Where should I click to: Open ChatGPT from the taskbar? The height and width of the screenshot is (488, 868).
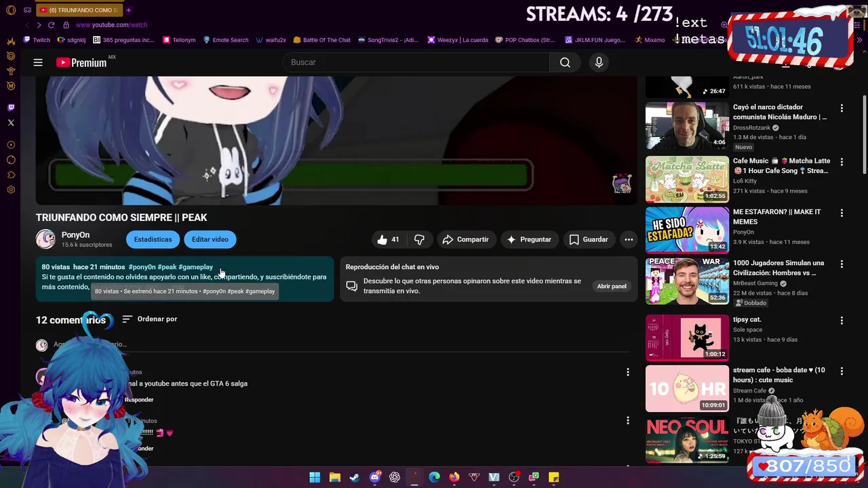394,477
